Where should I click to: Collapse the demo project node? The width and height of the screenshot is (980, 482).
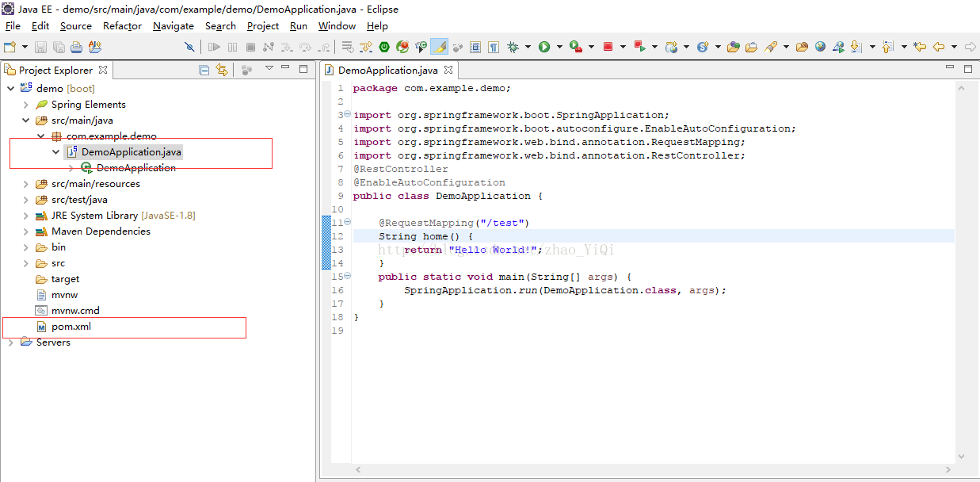click(10, 89)
